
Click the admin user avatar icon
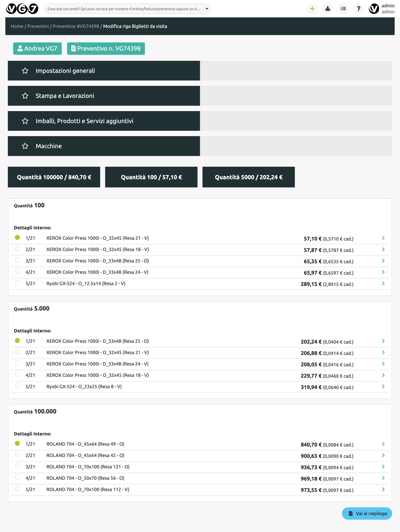[374, 9]
